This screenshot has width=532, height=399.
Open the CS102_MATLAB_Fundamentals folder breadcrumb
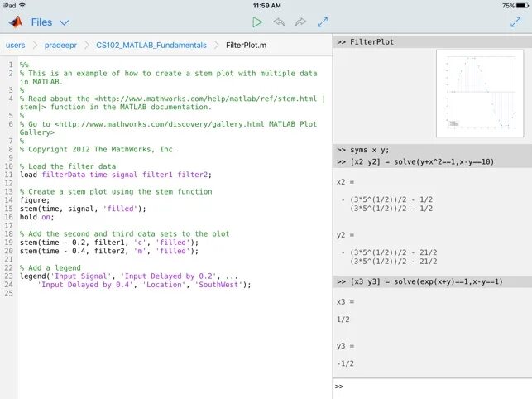click(x=151, y=46)
